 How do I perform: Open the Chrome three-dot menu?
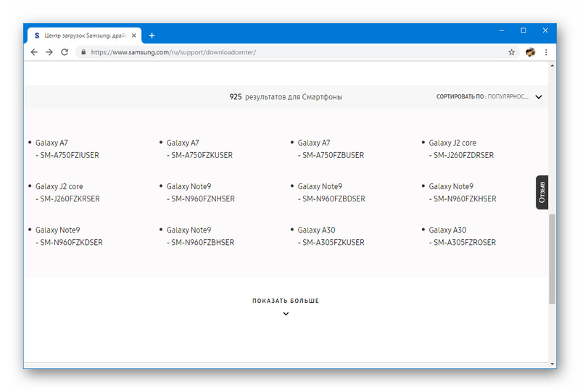(x=546, y=52)
